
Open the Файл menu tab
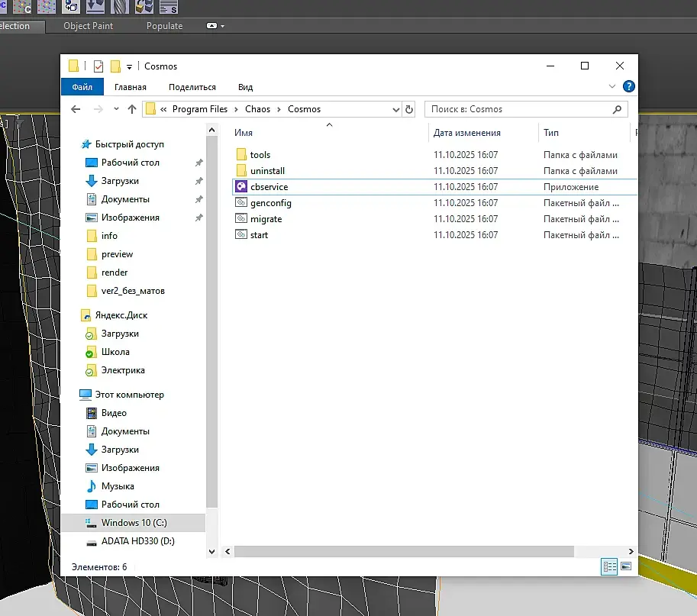82,87
